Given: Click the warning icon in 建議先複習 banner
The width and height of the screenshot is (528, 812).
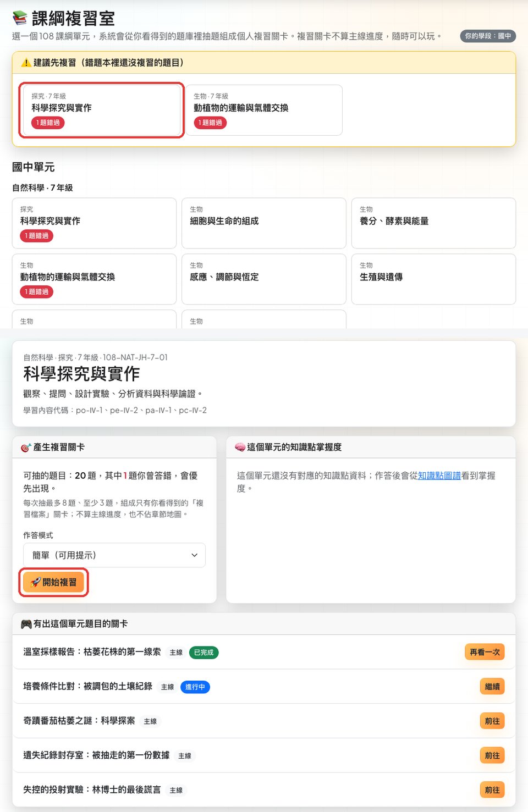Looking at the screenshot, I should (26, 63).
